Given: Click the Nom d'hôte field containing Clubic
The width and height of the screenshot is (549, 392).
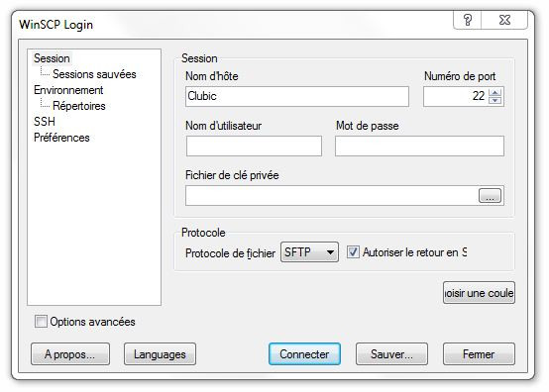Looking at the screenshot, I should (297, 96).
